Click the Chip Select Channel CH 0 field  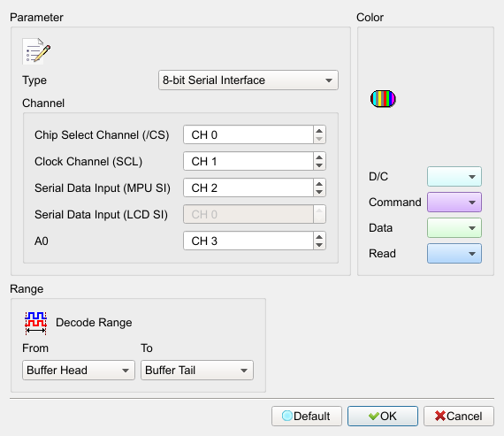(x=248, y=134)
